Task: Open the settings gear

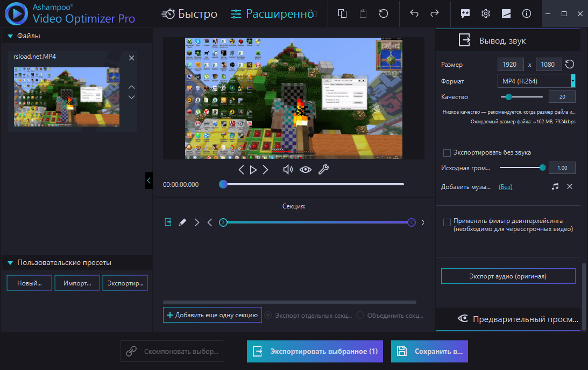Action: click(x=486, y=14)
